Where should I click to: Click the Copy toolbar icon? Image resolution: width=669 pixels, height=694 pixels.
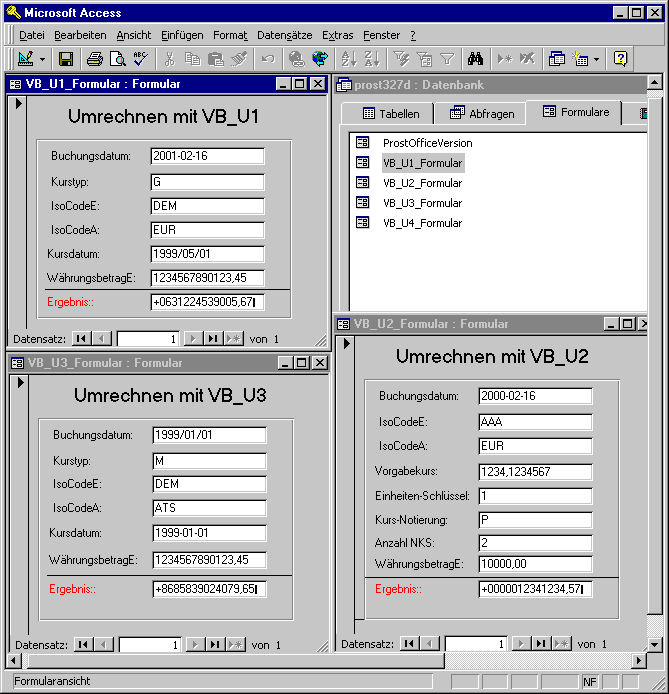(192, 59)
